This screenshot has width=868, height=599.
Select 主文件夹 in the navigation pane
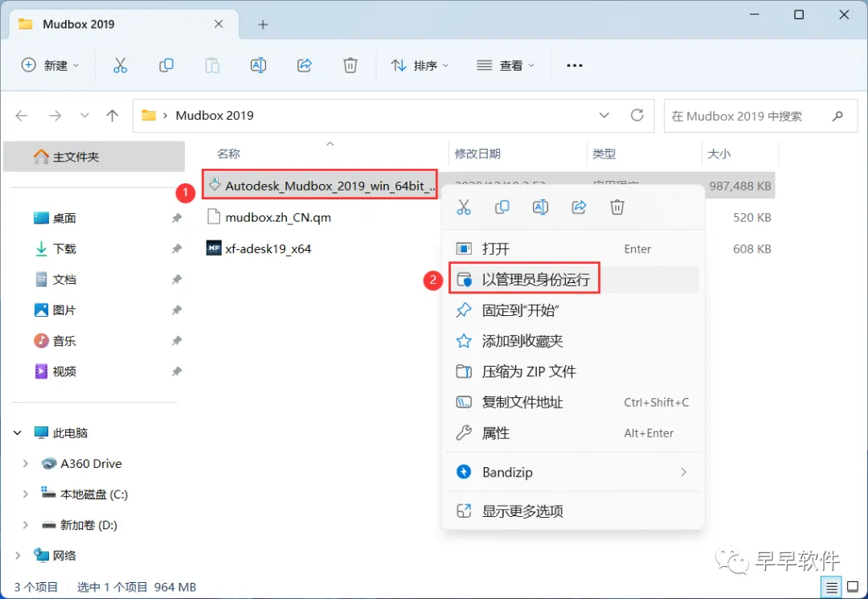pyautogui.click(x=94, y=157)
